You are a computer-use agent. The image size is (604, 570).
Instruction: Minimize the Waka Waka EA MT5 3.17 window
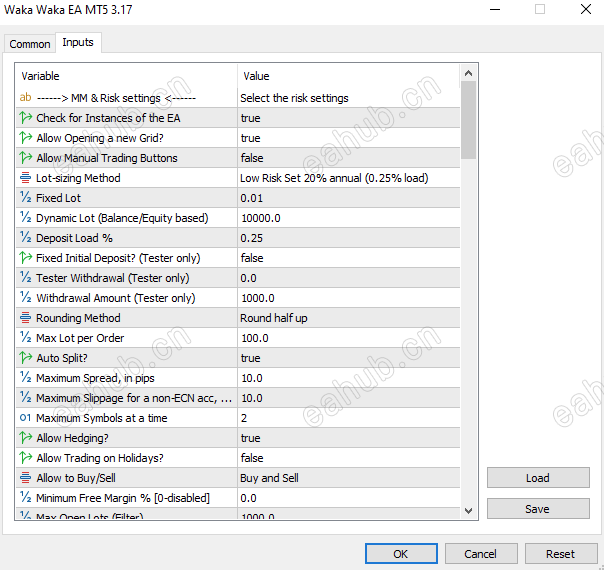495,9
